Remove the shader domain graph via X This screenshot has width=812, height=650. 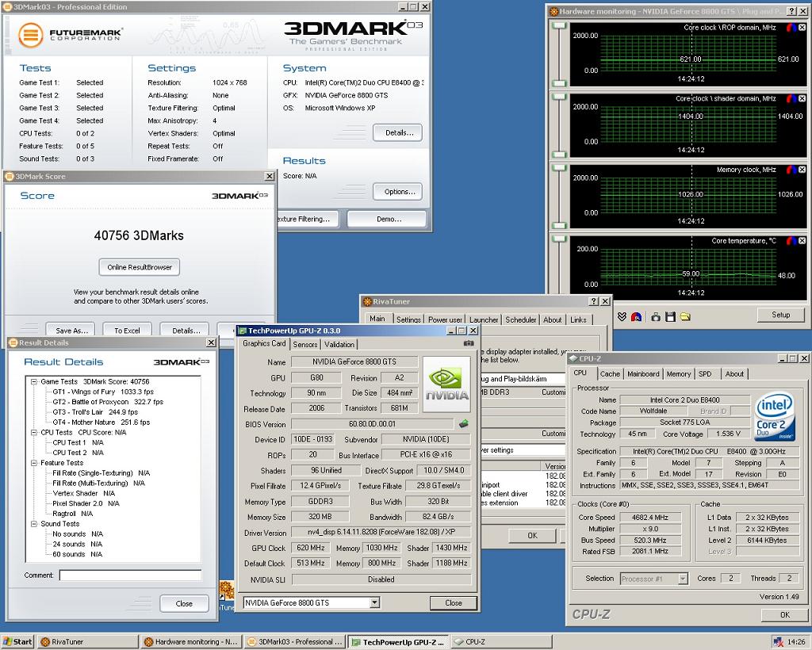[802, 98]
